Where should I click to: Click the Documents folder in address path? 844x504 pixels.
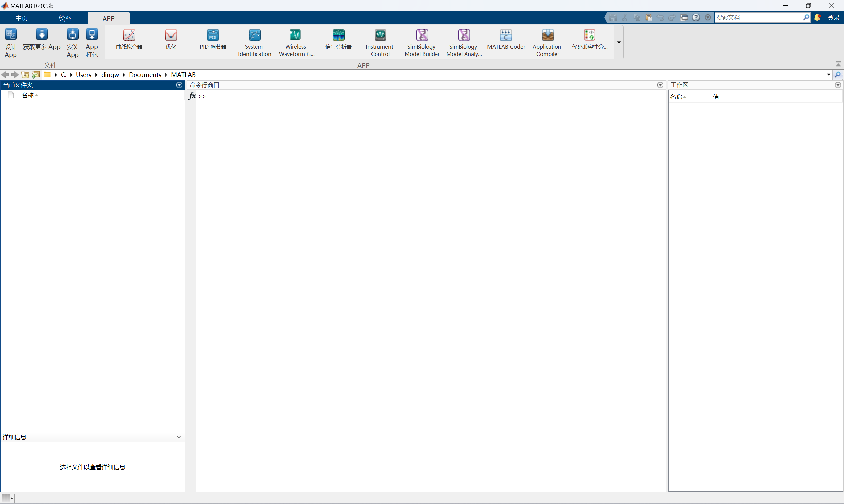click(145, 75)
